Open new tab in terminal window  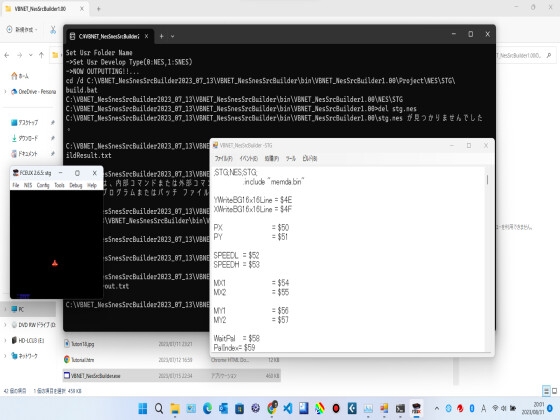tap(161, 36)
